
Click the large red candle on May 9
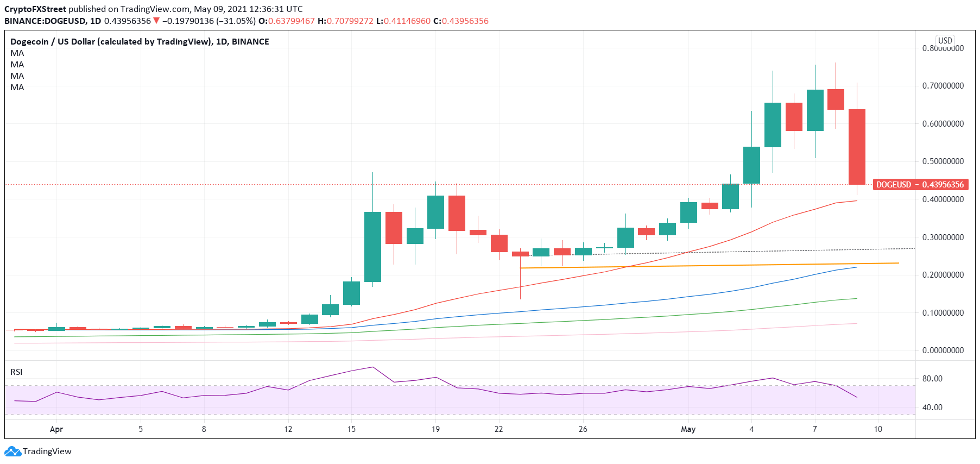coord(857,147)
